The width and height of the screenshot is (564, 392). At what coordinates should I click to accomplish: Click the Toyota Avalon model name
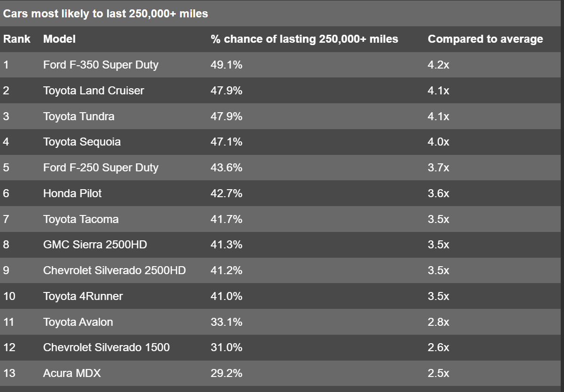click(x=78, y=322)
